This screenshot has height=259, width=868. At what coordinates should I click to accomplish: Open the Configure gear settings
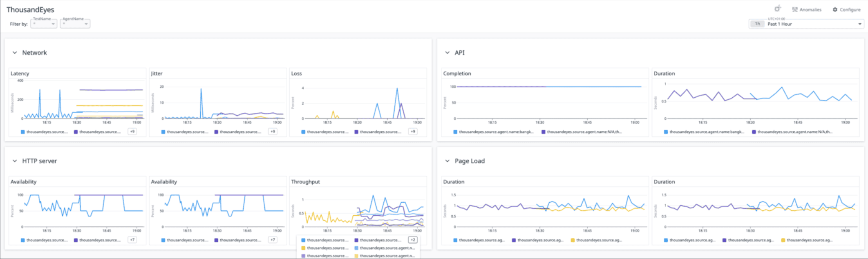point(846,10)
